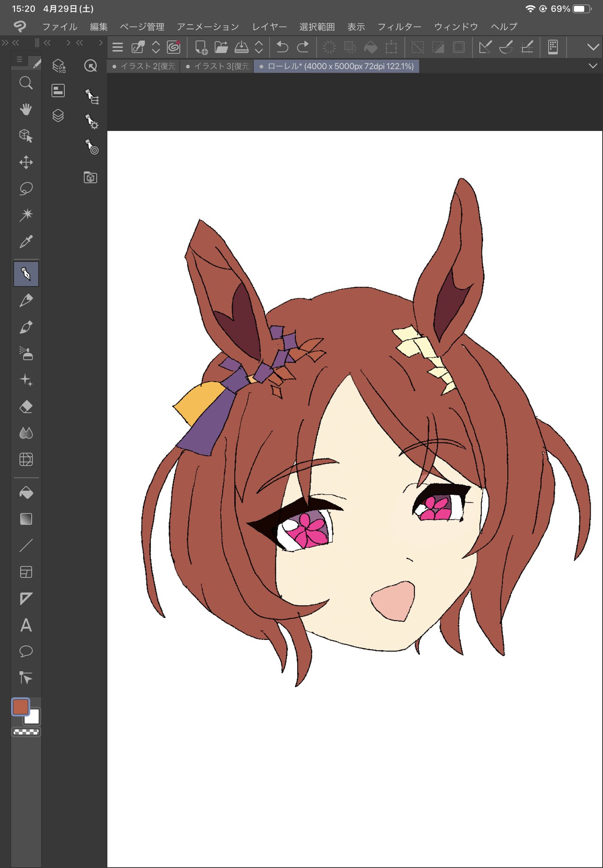Create a new canvas with New icon
Image resolution: width=603 pixels, height=868 pixels.
201,47
